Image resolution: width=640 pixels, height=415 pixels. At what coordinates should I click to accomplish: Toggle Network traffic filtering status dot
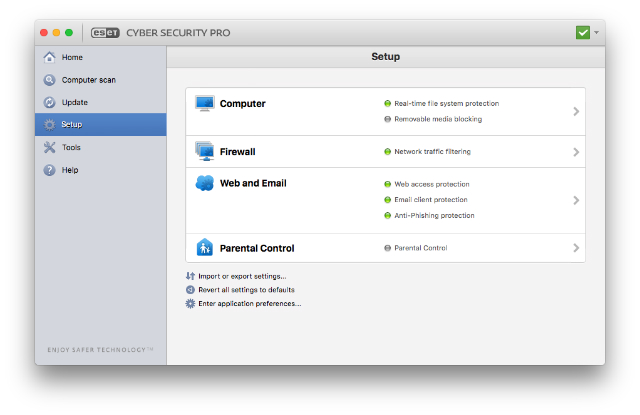tap(387, 152)
